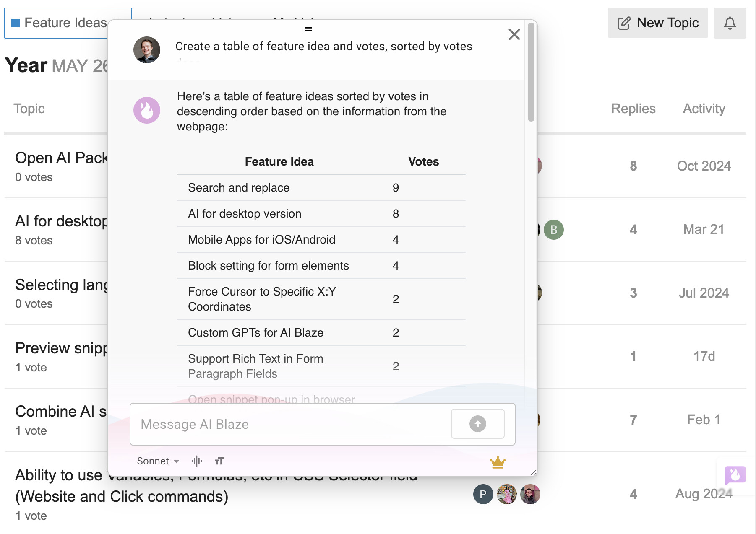756x534 pixels.
Task: Click the gold crown premium icon
Action: point(498,462)
